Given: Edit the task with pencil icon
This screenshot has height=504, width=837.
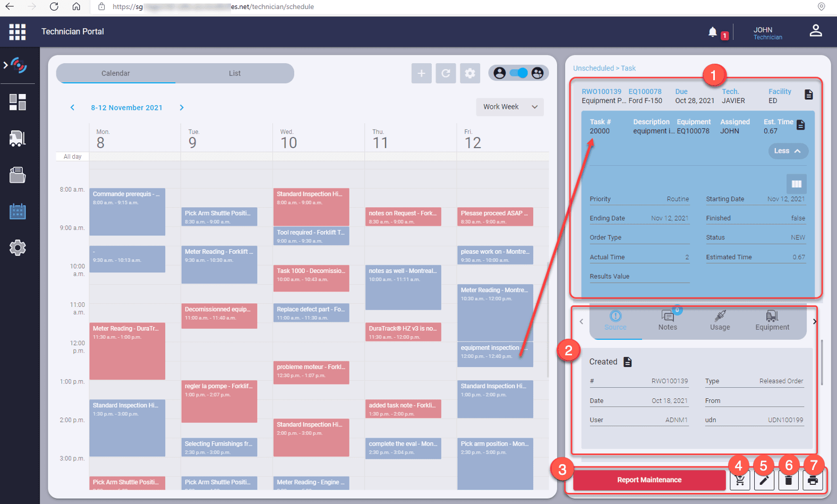Looking at the screenshot, I should pos(764,480).
